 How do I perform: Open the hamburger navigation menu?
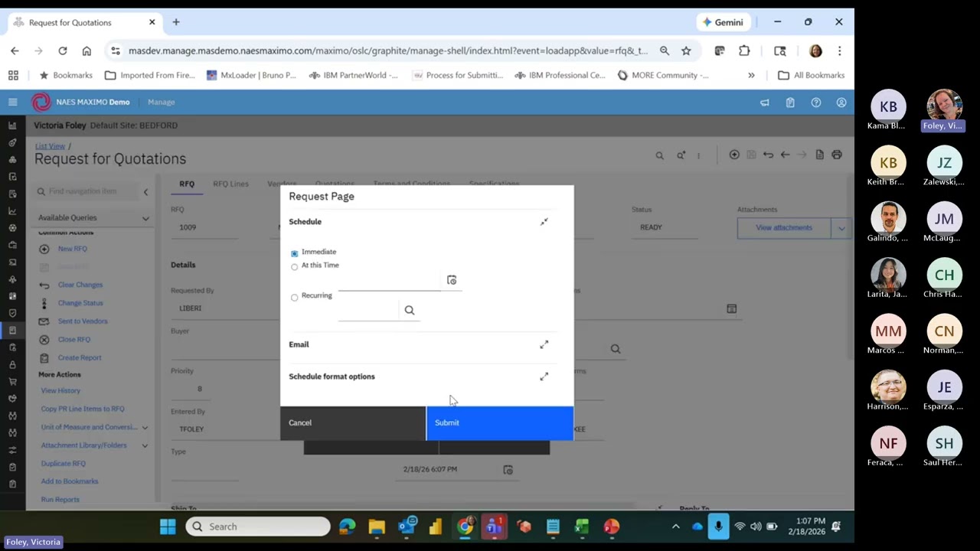12,102
